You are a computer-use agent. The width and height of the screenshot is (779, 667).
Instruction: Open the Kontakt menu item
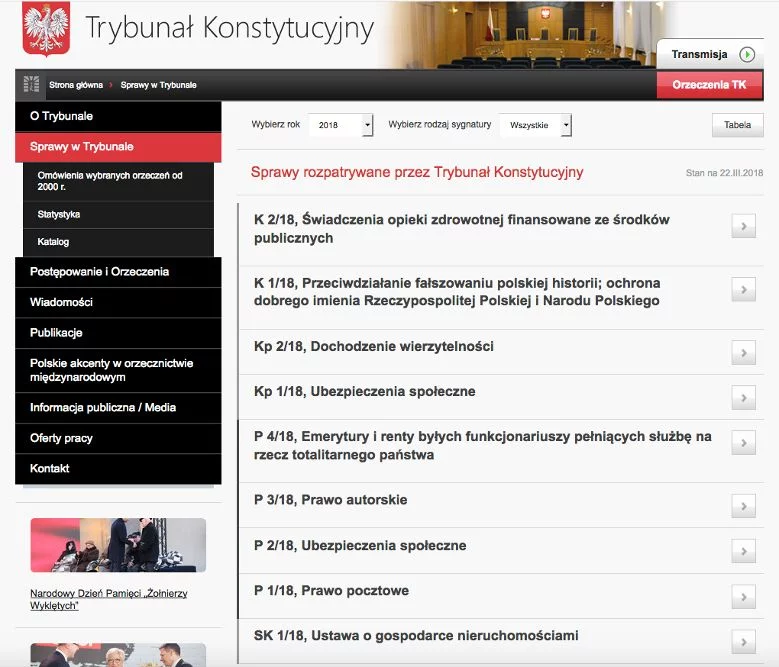point(118,468)
